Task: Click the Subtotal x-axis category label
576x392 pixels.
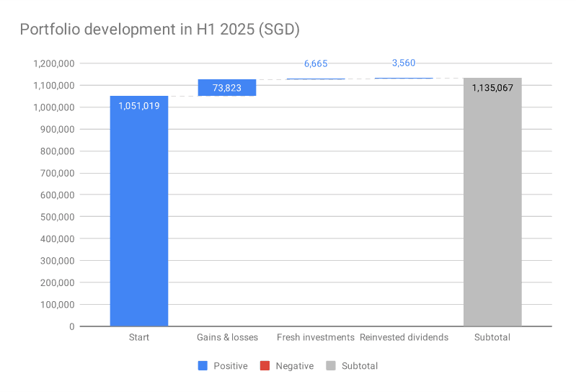Action: (492, 337)
